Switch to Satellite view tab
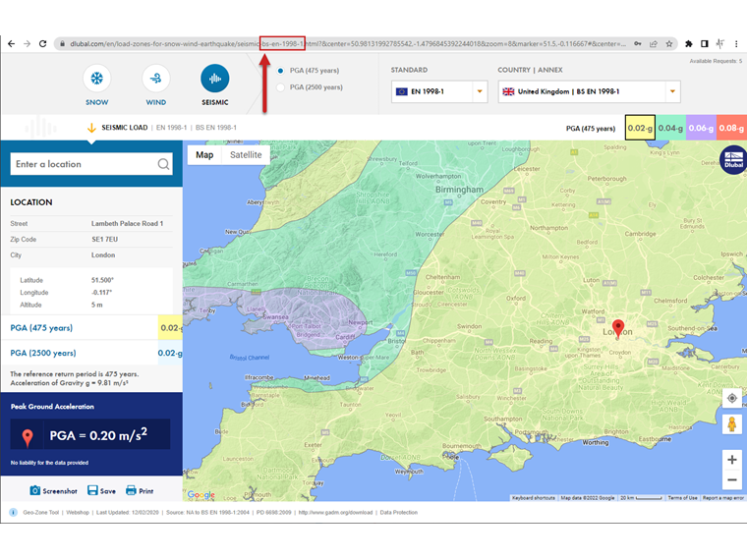 (x=246, y=155)
